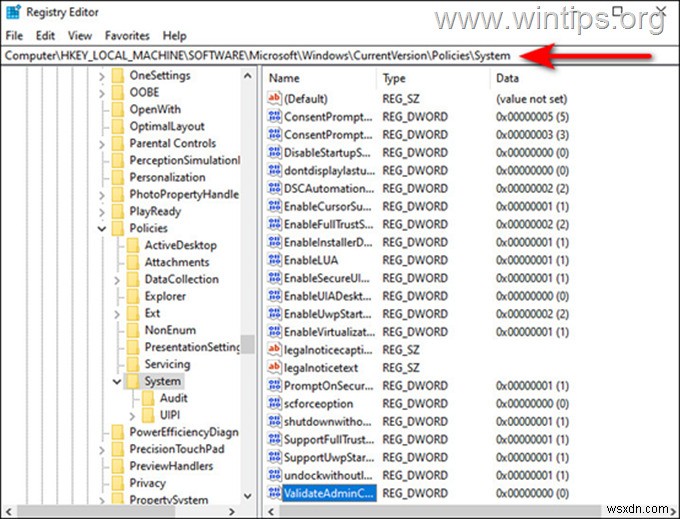Select the Attachments key in tree
This screenshot has height=519, width=680.
click(x=177, y=262)
